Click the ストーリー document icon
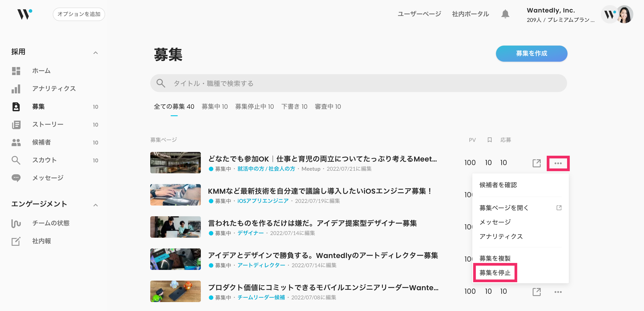Screen dimensions: 644x311 16,124
